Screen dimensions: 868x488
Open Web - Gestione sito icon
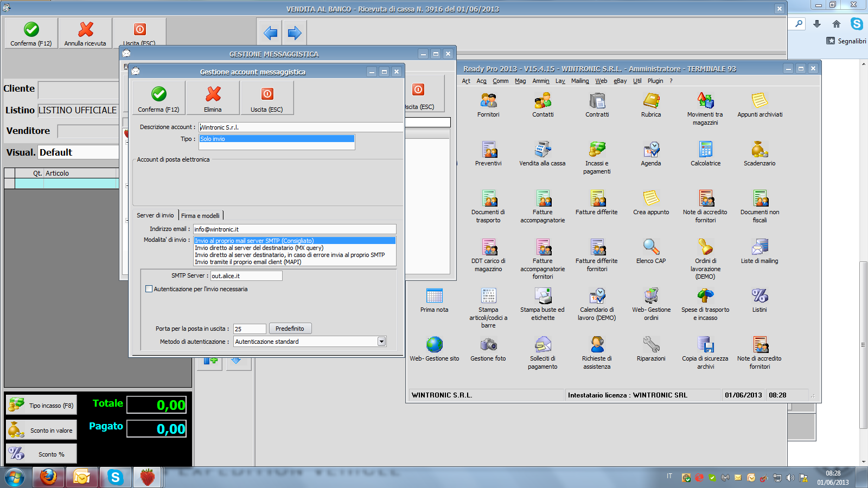[x=434, y=349]
